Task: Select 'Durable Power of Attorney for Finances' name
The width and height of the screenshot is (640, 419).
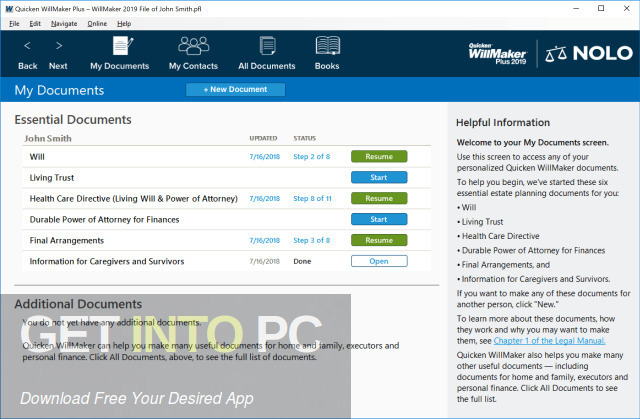Action: click(x=104, y=219)
